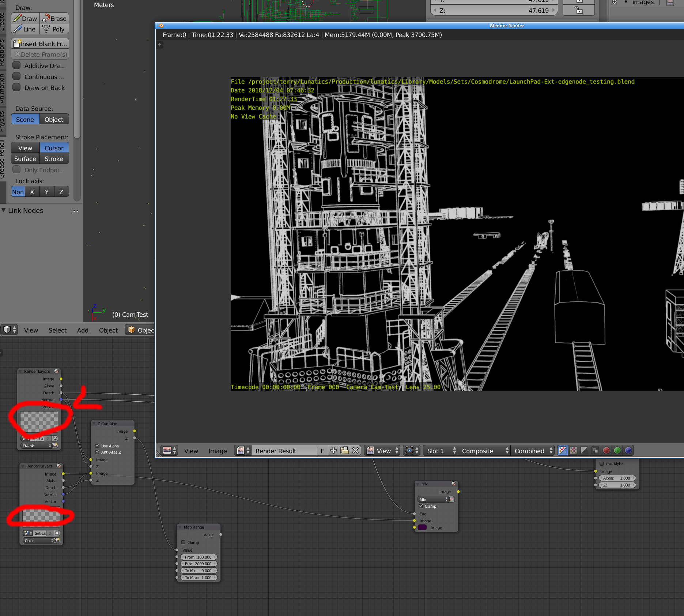
Task: Open image file with folder icon
Action: pyautogui.click(x=344, y=451)
